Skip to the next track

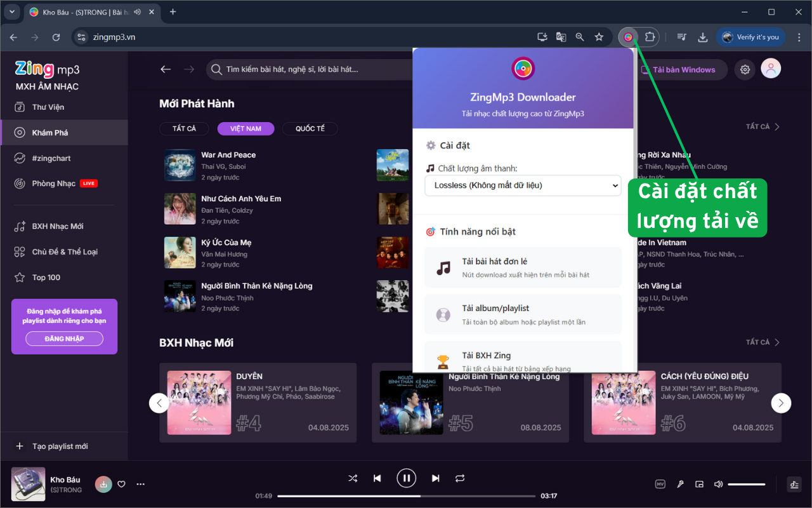pyautogui.click(x=435, y=478)
